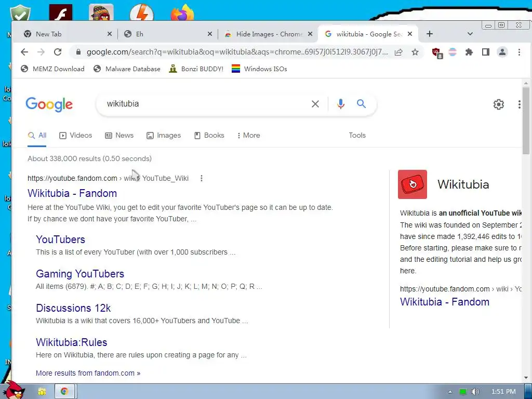Viewport: 532px width, 399px height.
Task: Open the Angry Birds desktop icon
Action: click(101, 12)
